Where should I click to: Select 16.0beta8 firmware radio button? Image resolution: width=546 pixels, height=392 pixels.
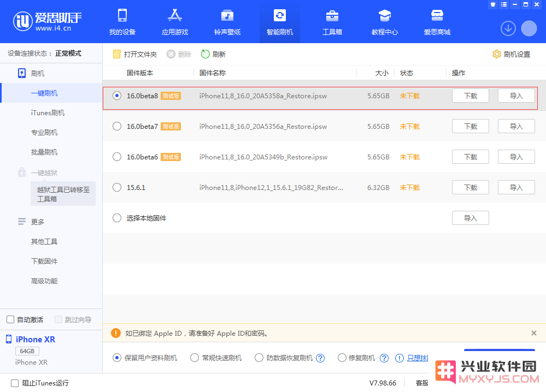pos(117,96)
